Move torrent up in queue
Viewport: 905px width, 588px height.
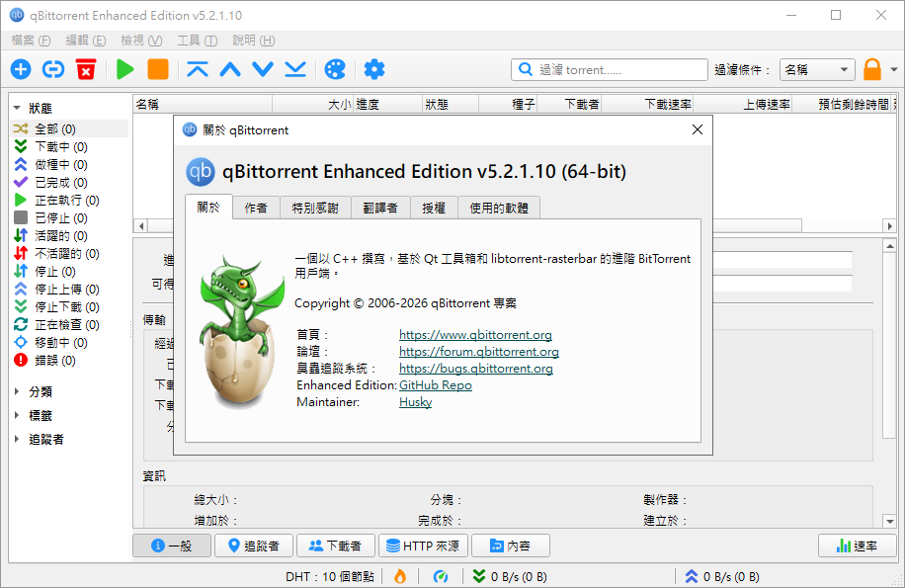[x=230, y=70]
